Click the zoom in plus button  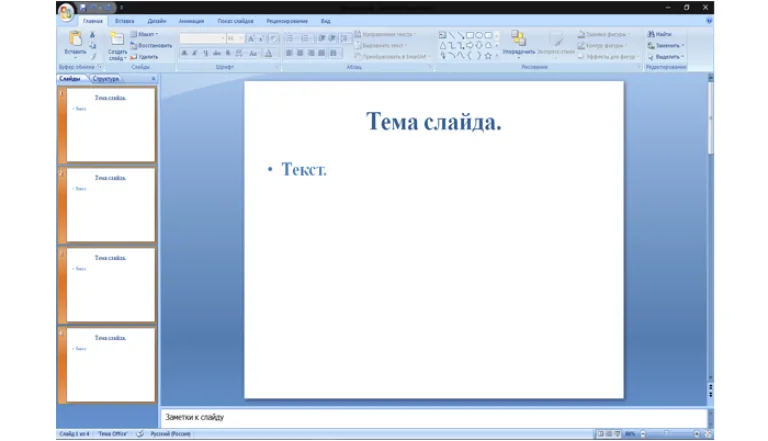[696, 434]
